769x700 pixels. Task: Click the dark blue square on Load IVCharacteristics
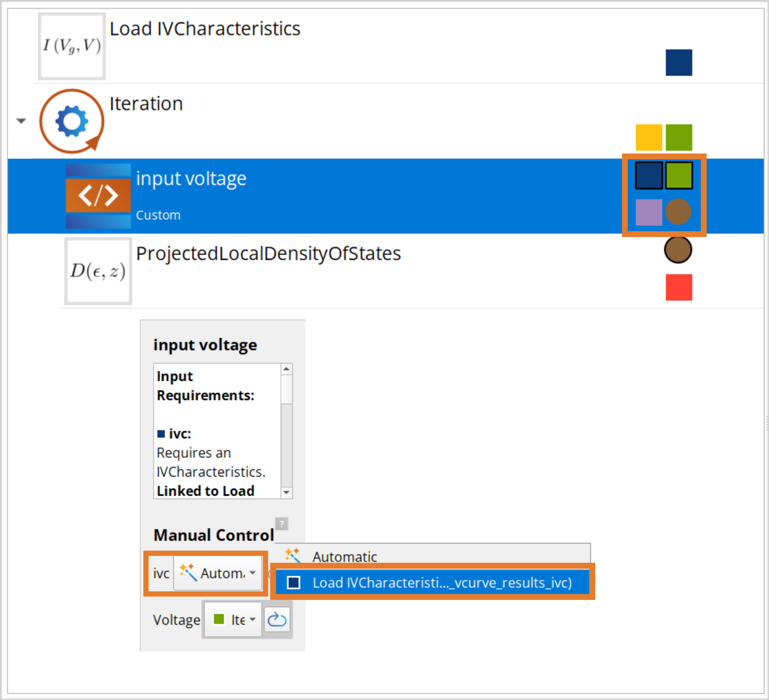pos(679,62)
